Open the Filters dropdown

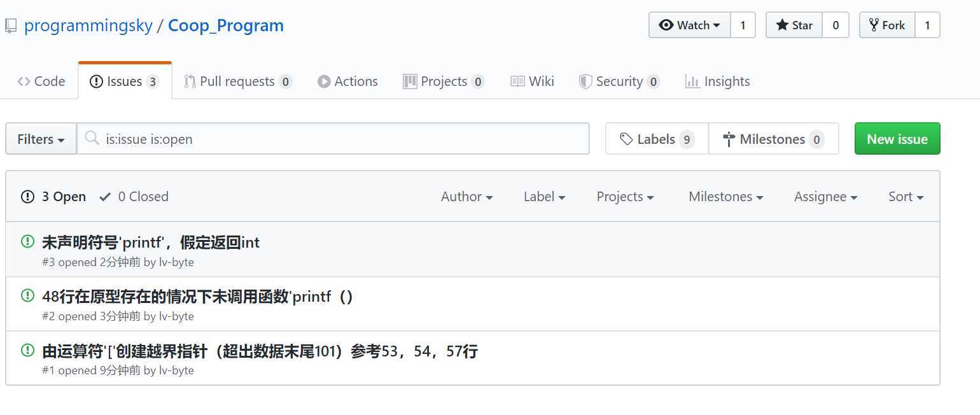pyautogui.click(x=41, y=139)
